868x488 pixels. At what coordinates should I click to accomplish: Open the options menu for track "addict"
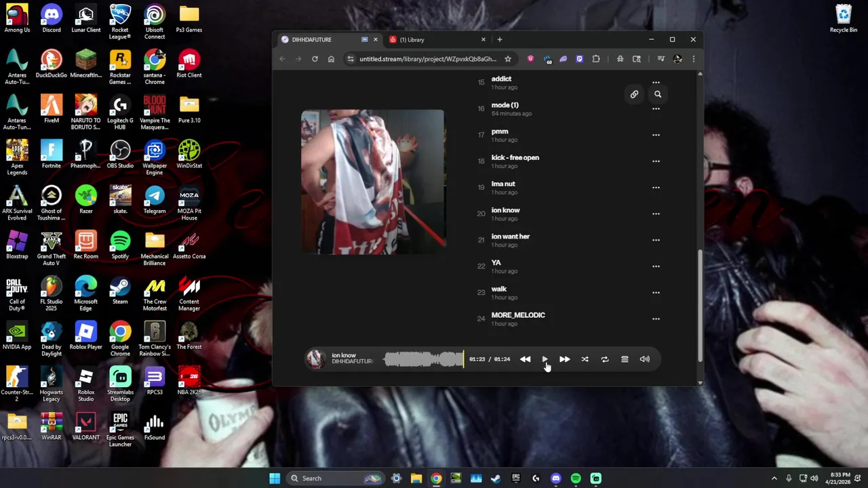(656, 82)
